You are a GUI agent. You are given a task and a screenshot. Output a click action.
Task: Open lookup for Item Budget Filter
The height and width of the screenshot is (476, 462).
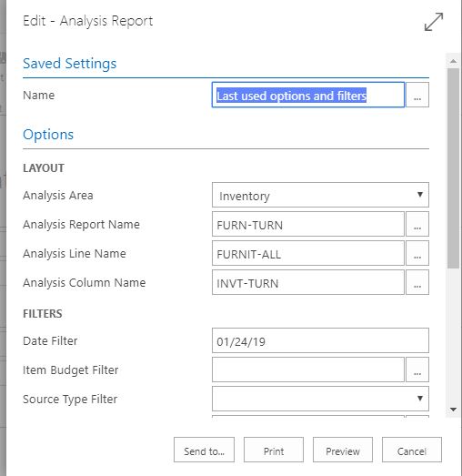[x=417, y=370]
